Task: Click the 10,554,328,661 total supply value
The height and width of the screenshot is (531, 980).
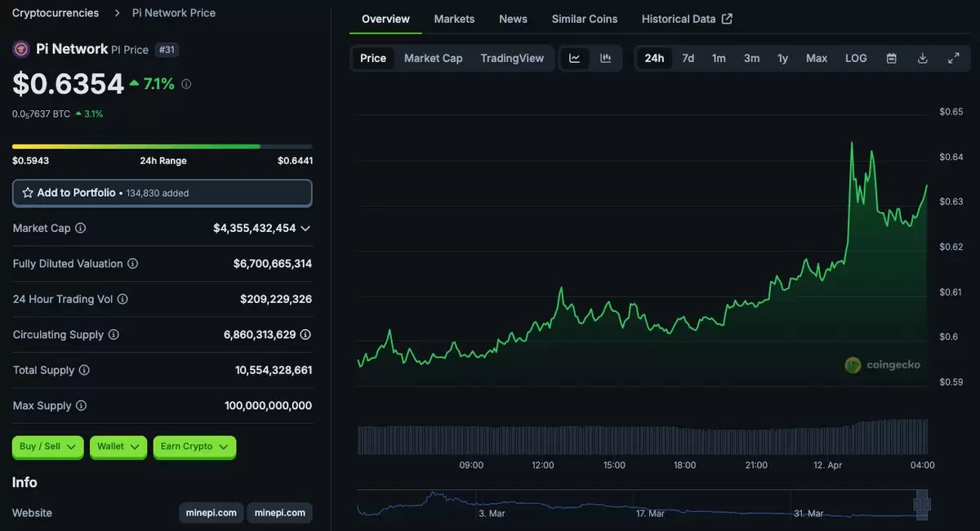Action: point(274,370)
